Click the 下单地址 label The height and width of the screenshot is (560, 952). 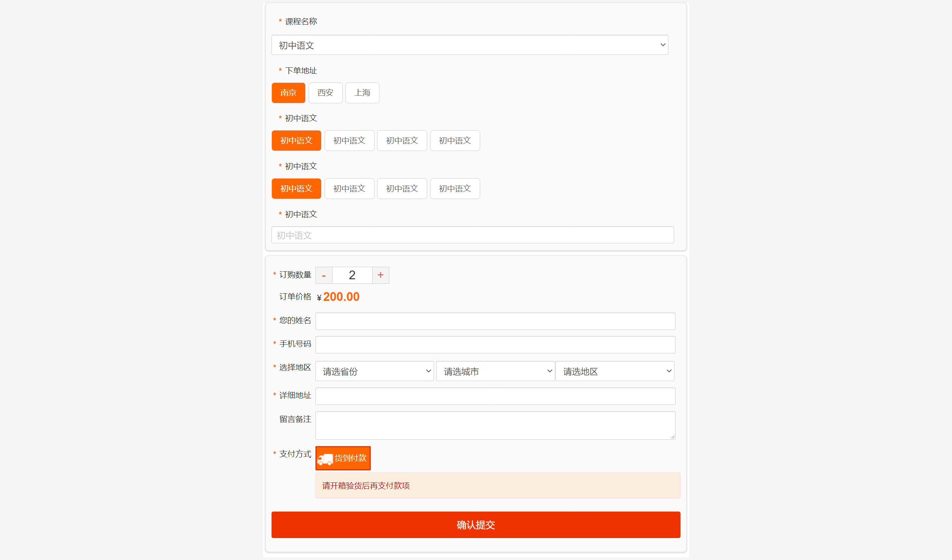pyautogui.click(x=301, y=71)
